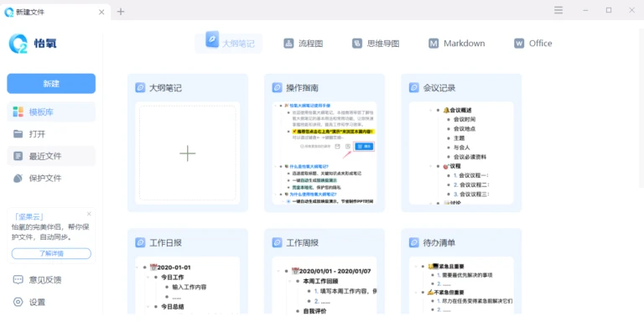
Task: Click the 意见反馈 chat bubble icon
Action: [x=18, y=280]
